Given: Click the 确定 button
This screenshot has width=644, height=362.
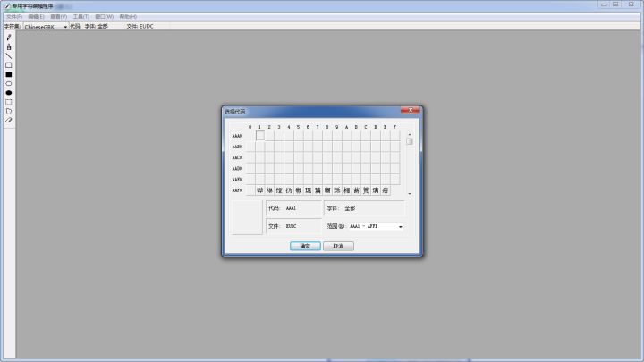Looking at the screenshot, I should click(305, 246).
